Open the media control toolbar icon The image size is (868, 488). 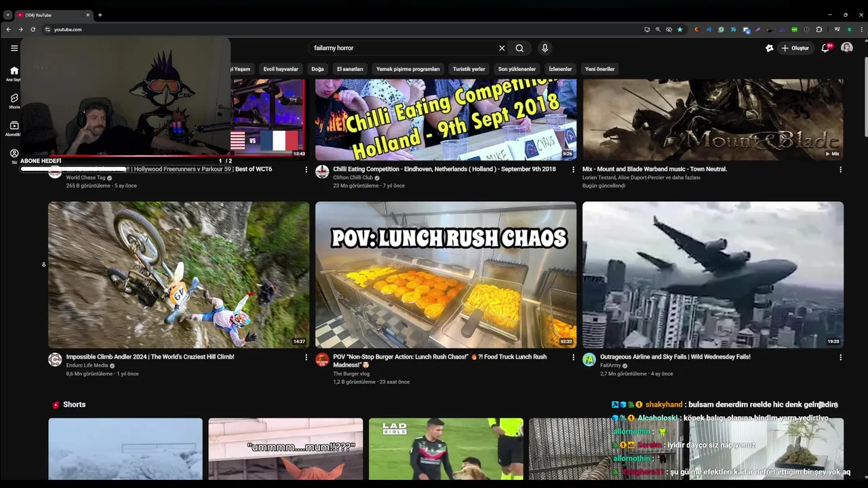(x=837, y=30)
